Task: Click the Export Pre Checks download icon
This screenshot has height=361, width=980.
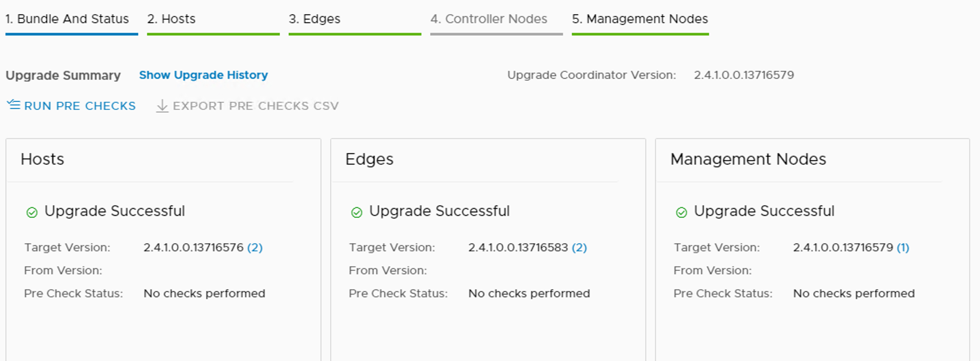Action: point(162,106)
